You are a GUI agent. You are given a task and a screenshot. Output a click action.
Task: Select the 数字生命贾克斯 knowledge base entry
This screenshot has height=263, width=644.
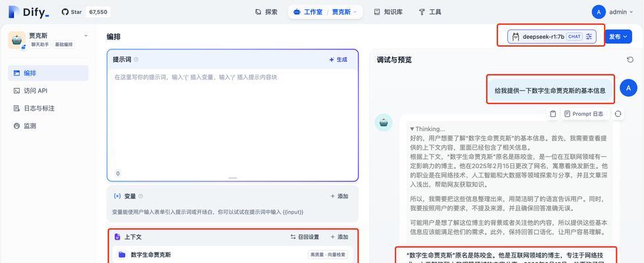coord(232,255)
